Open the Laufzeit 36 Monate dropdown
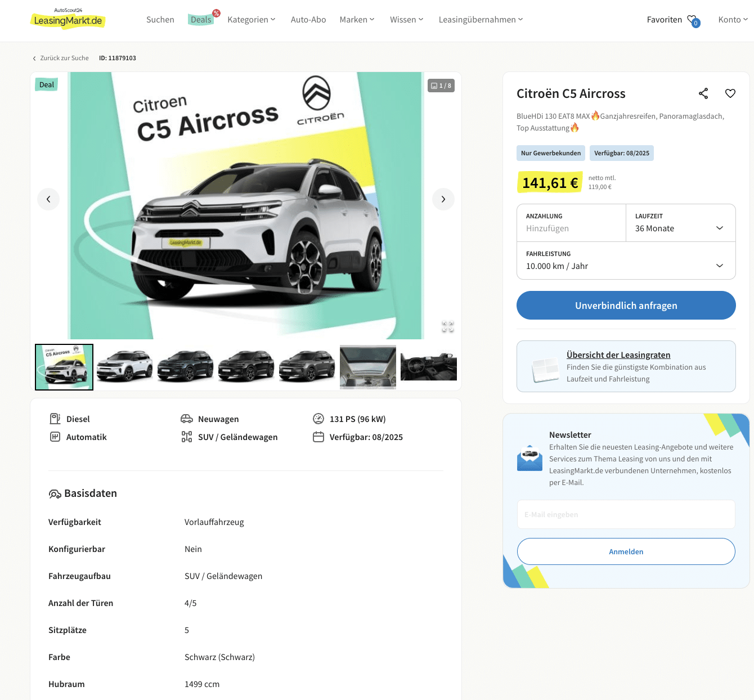 [681, 223]
